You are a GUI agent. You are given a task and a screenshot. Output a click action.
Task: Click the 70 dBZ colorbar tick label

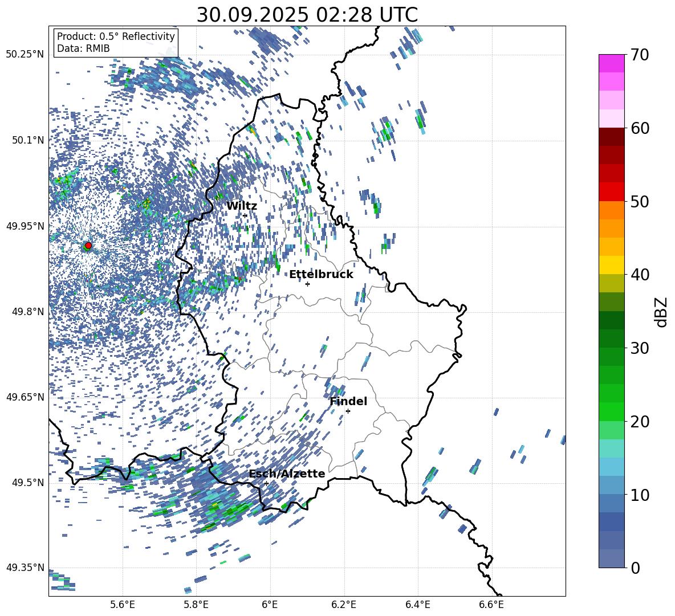coord(639,55)
